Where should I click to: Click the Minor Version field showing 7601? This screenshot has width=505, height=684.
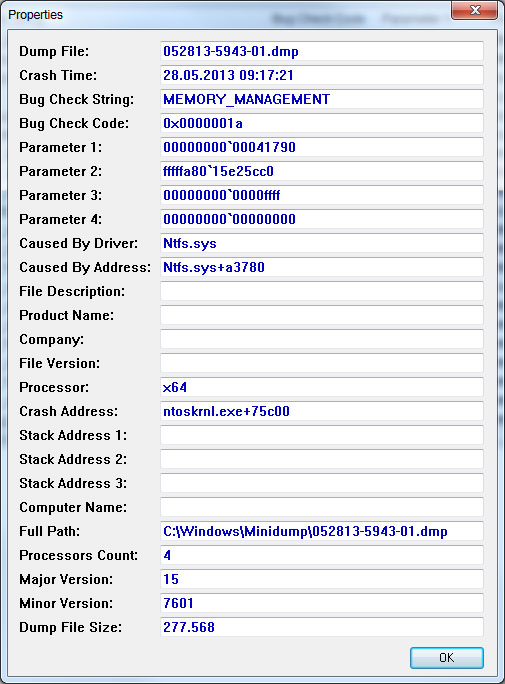[x=322, y=603]
